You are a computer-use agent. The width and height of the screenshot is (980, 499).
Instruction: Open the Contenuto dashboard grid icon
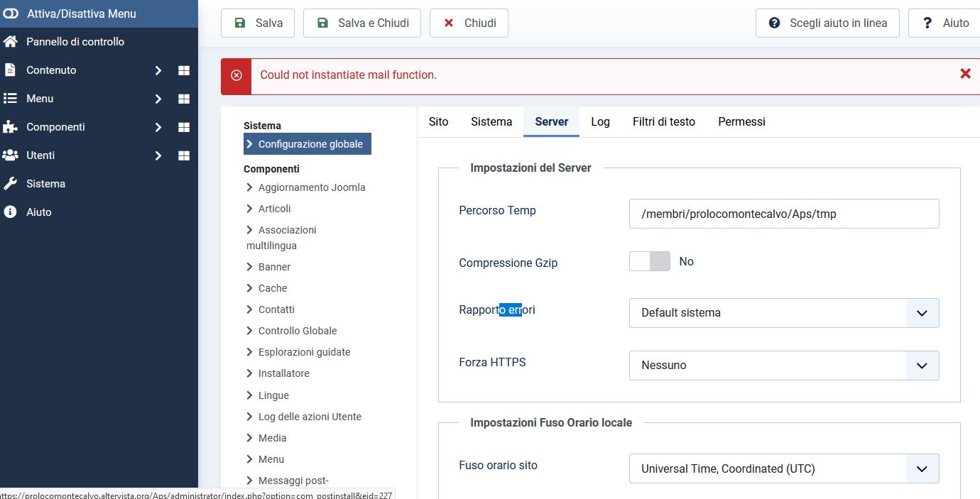pyautogui.click(x=184, y=70)
